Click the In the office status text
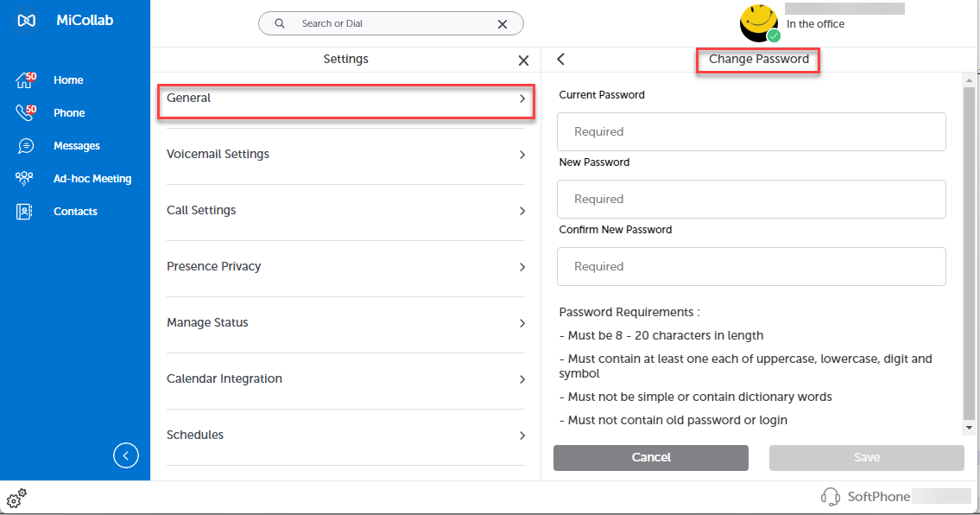The image size is (980, 515). tap(816, 24)
